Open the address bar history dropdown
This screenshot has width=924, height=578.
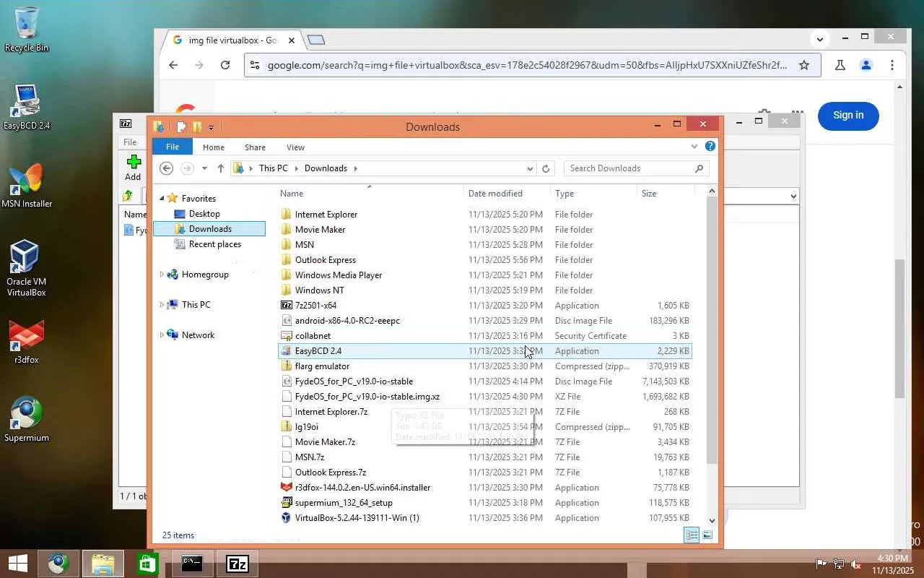click(530, 168)
